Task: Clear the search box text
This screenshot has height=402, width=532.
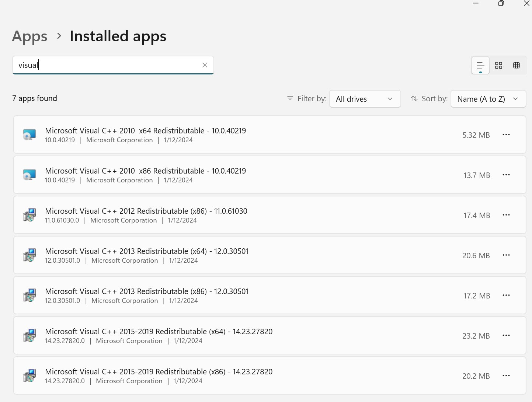Action: click(x=205, y=65)
